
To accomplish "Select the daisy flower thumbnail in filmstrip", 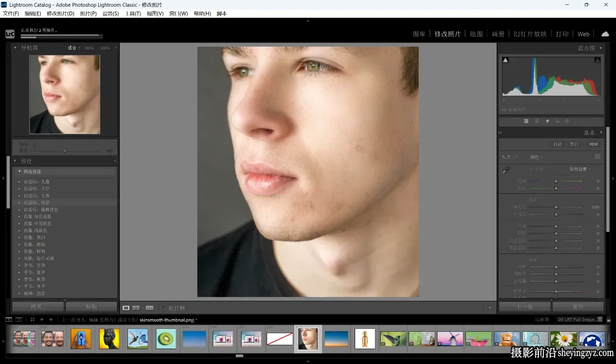I will click(564, 339).
